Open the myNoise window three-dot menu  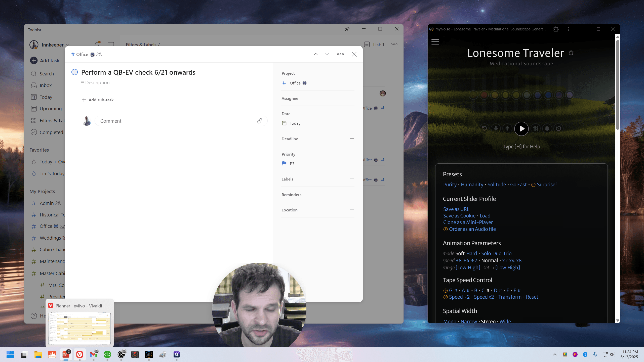(568, 29)
